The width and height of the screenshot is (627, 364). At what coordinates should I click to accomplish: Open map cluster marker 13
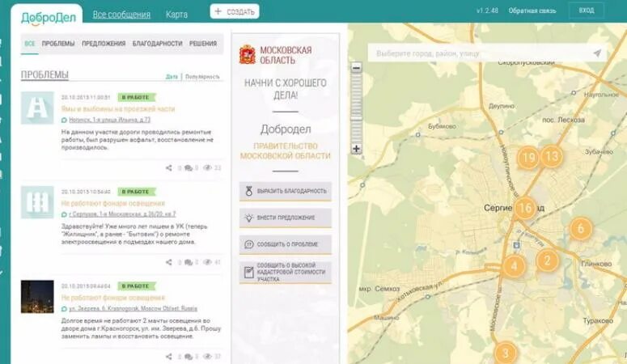552,156
